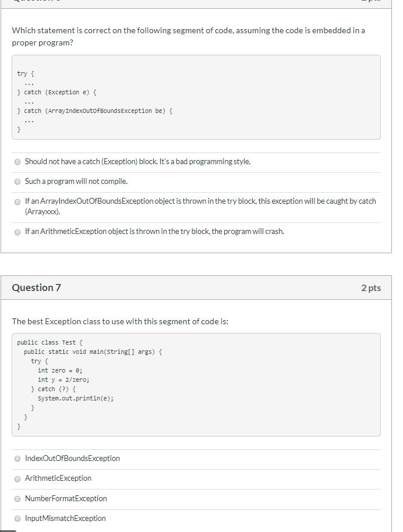The width and height of the screenshot is (403, 532).
Task: Click the Question 7 heading
Action: pyautogui.click(x=36, y=288)
